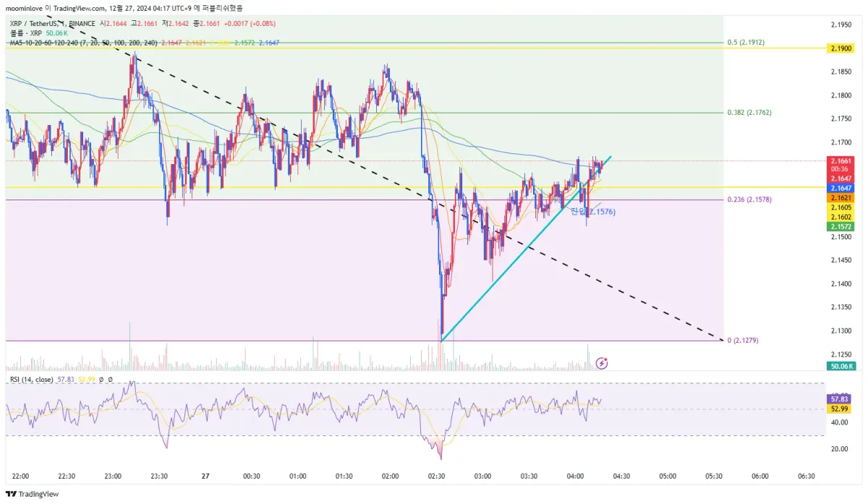Click the orange 2.1621 MA price label

tap(841, 197)
